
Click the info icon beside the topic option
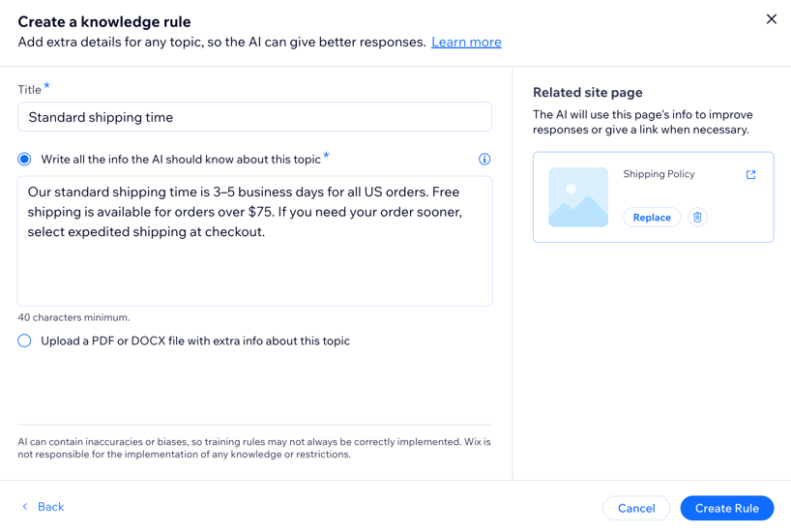pyautogui.click(x=484, y=159)
